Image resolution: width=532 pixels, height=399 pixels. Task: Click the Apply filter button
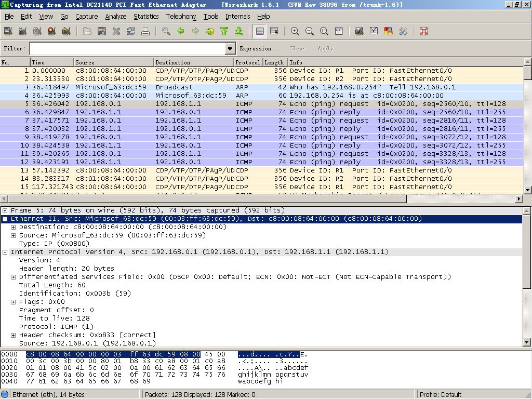(x=326, y=48)
